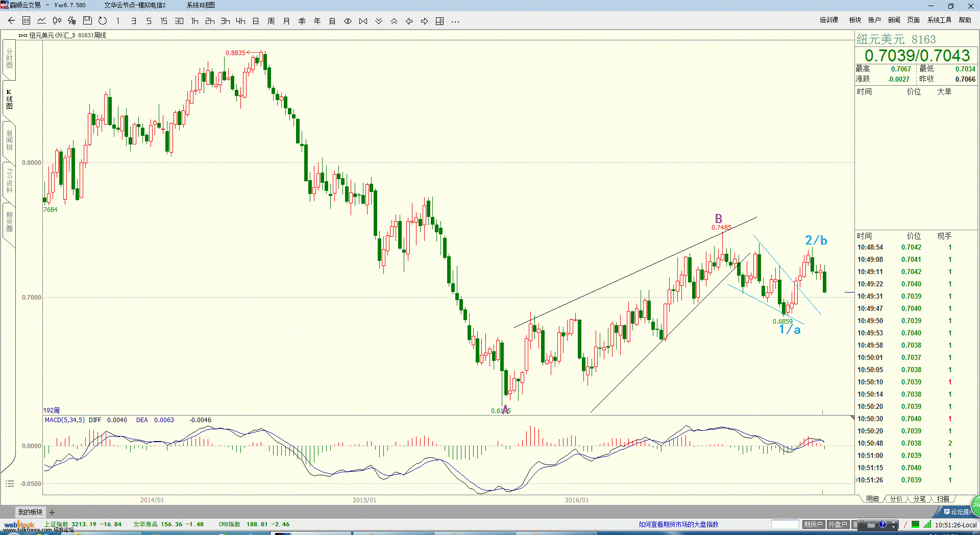This screenshot has width=980, height=535.
Task: Select the candlestick chart icon
Action: pyautogui.click(x=57, y=21)
